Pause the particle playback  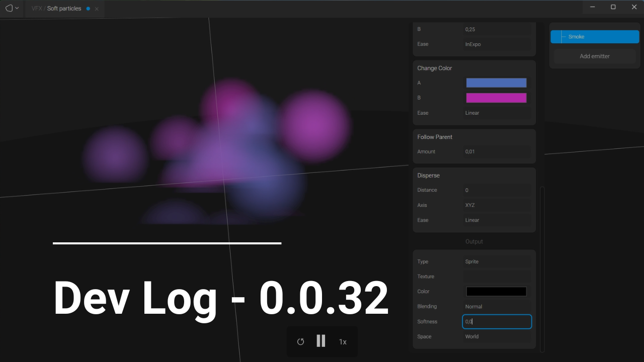coord(321,341)
